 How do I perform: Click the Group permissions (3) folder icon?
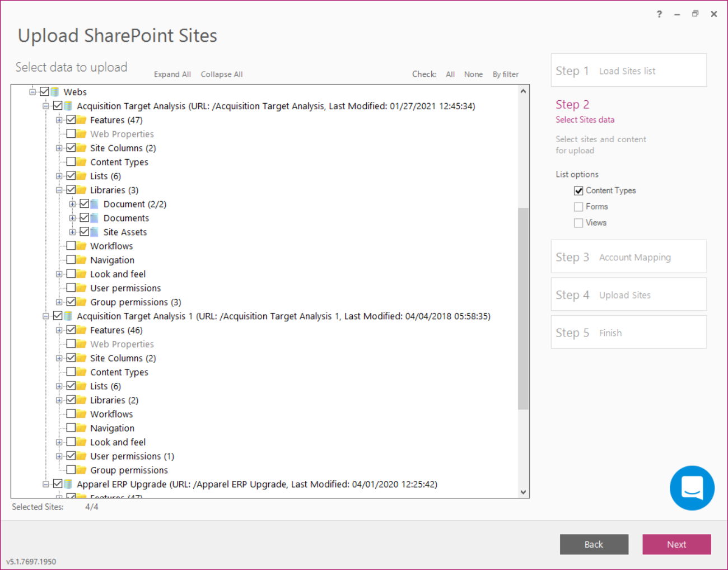[x=82, y=302]
